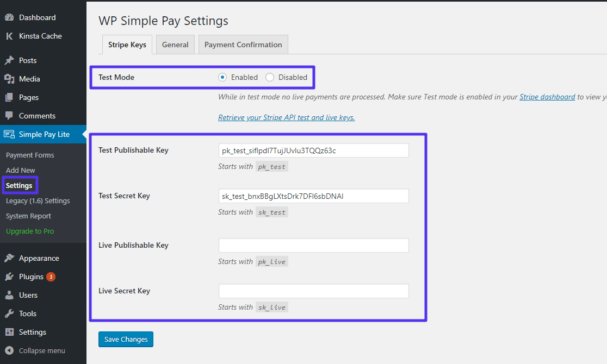
Task: Click inside the Live Publishable Key field
Action: click(x=313, y=245)
